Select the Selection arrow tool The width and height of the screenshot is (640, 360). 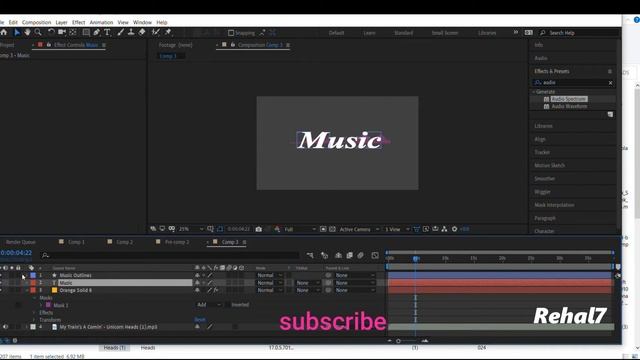click(17, 32)
